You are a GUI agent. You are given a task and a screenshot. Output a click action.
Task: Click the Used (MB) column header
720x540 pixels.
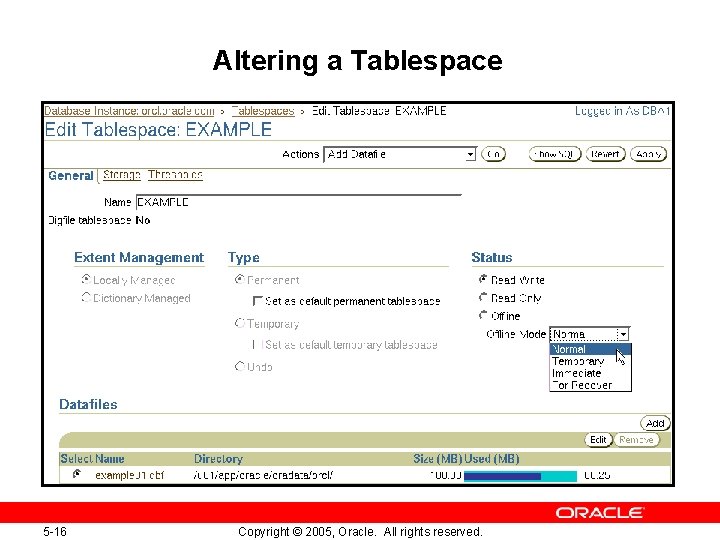[492, 459]
